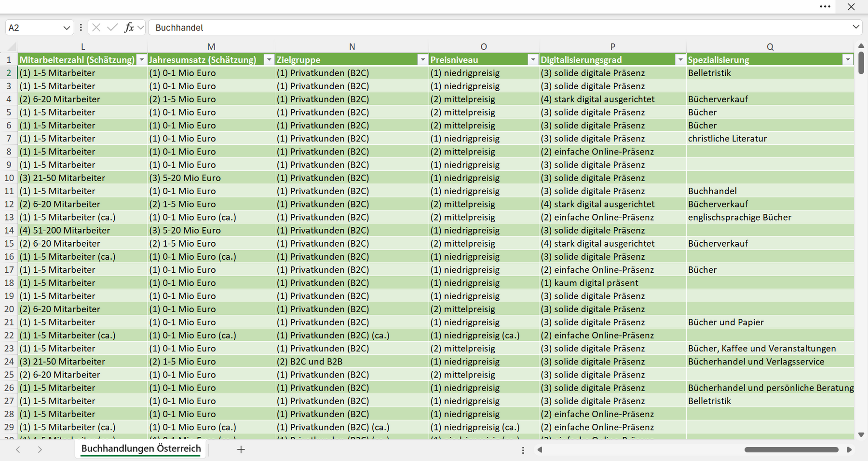Screen dimensions: 868x461
Task: Select the Buchhandlungen Österreich sheet tab
Action: [141, 448]
